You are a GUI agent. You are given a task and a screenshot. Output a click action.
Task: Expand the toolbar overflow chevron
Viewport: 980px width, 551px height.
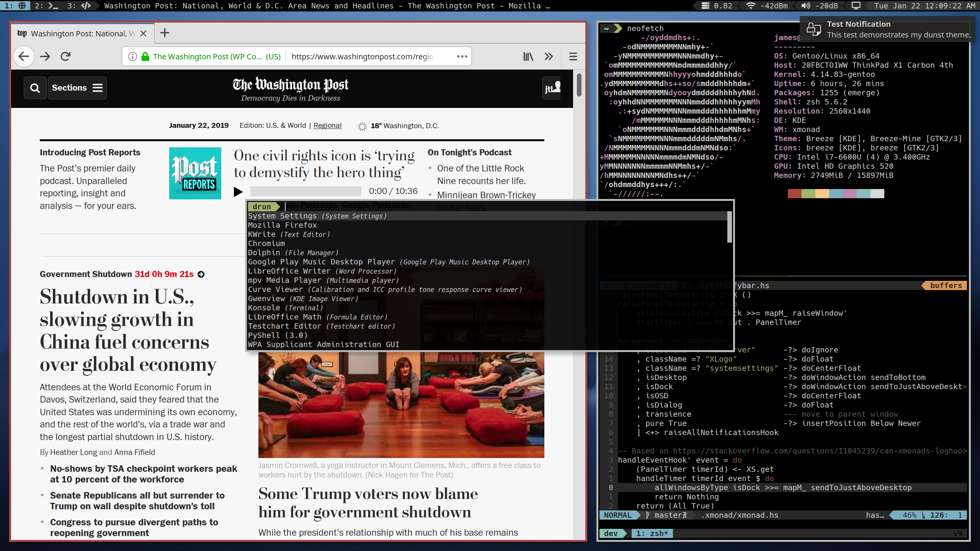(x=549, y=57)
